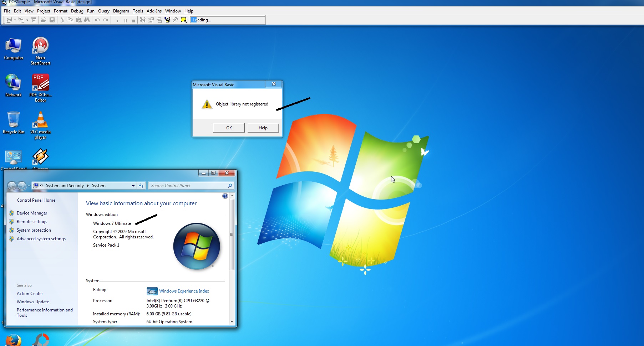This screenshot has height=346, width=644.
Task: Go to Control Panel Home
Action: point(36,200)
